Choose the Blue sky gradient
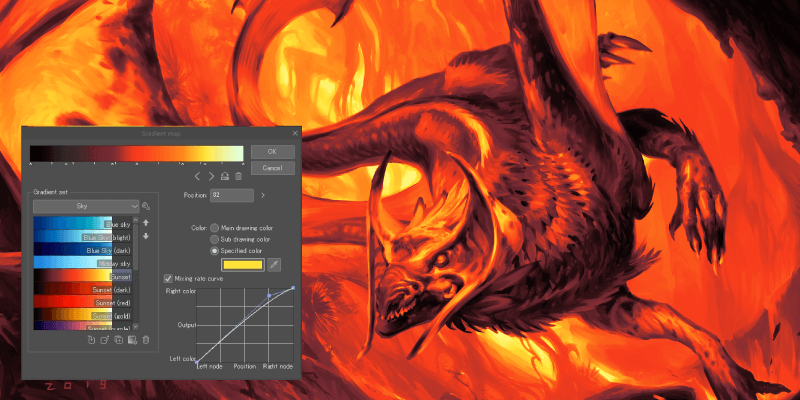800x400 pixels. 83,223
